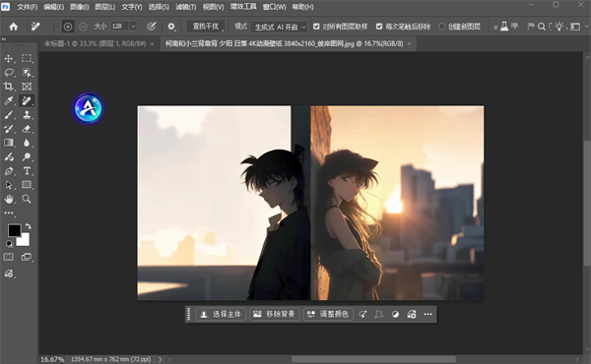Open the Edit Toolbar three-dots menu
The width and height of the screenshot is (591, 364).
[x=8, y=213]
